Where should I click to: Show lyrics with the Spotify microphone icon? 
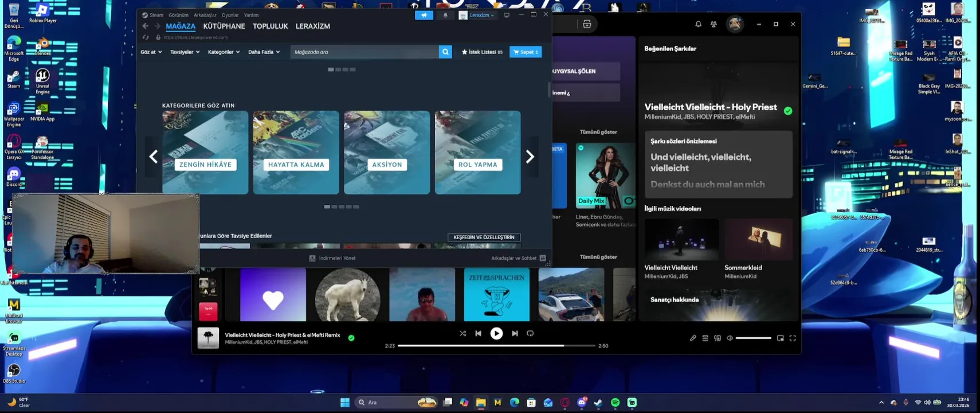point(693,338)
